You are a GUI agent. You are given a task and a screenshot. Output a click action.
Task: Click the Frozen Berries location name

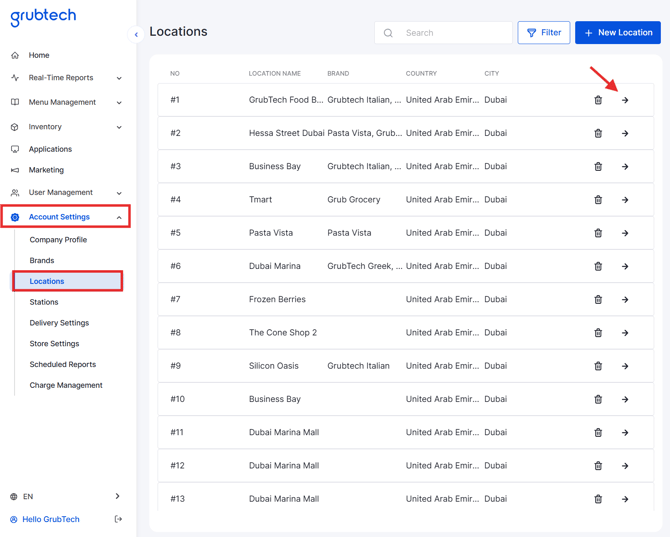[277, 299]
